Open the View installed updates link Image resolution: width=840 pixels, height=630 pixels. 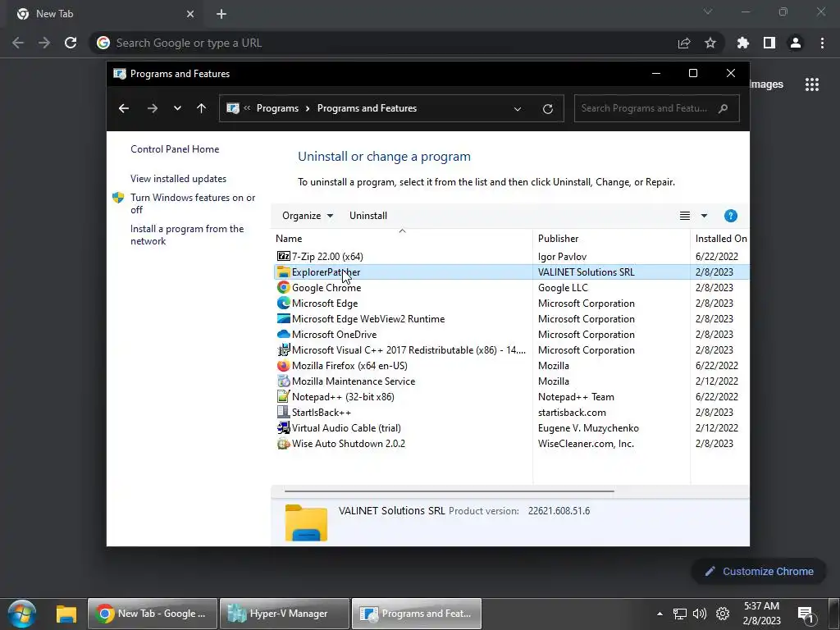pyautogui.click(x=178, y=178)
